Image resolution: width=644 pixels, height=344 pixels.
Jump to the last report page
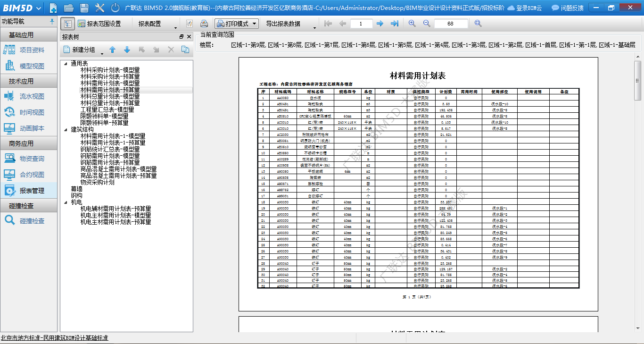point(395,24)
